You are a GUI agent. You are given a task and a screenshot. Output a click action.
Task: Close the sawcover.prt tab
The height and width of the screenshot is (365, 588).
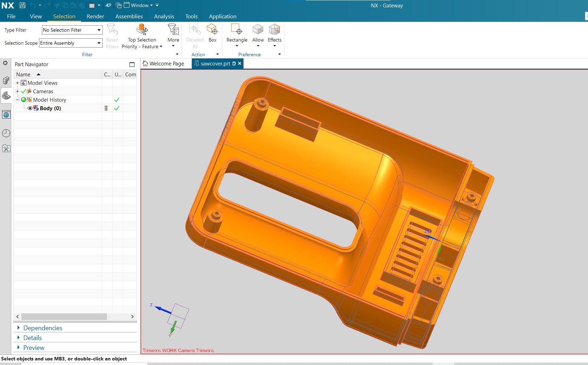coord(240,63)
